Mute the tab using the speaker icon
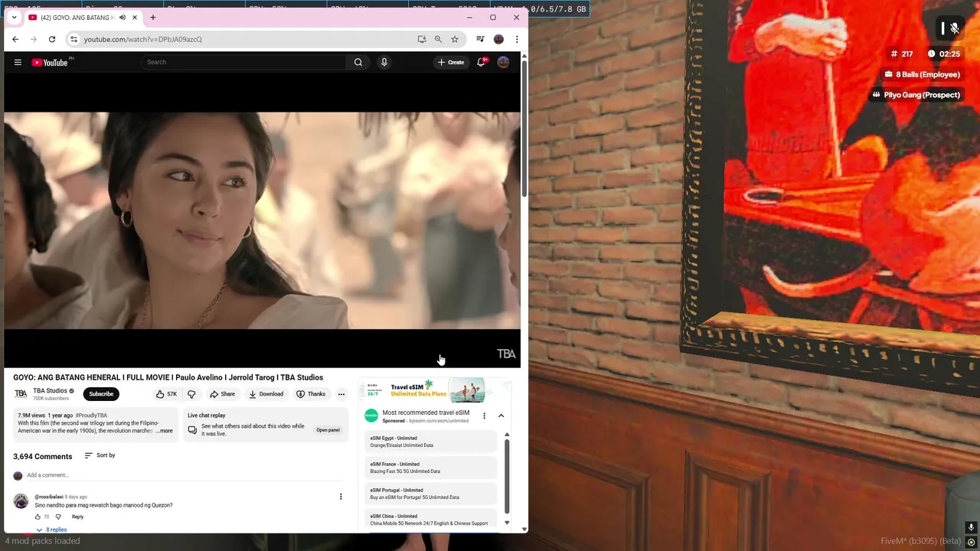 pyautogui.click(x=122, y=18)
